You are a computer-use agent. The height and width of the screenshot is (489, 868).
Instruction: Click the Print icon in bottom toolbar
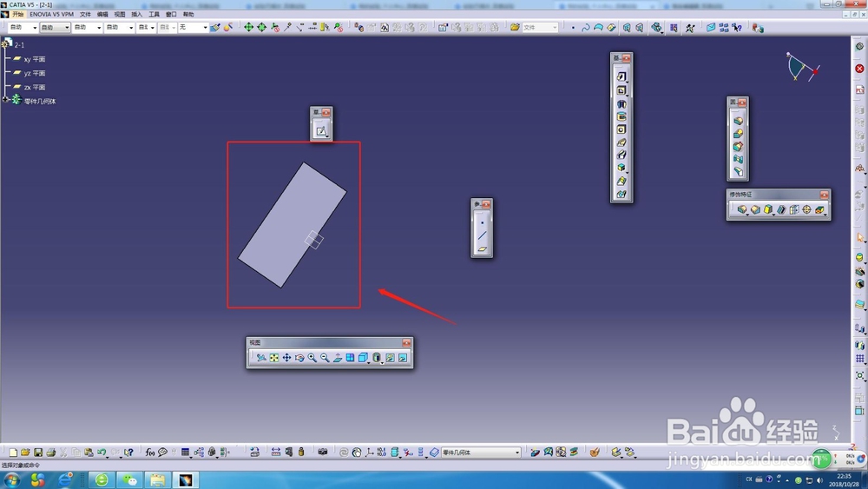pos(51,453)
